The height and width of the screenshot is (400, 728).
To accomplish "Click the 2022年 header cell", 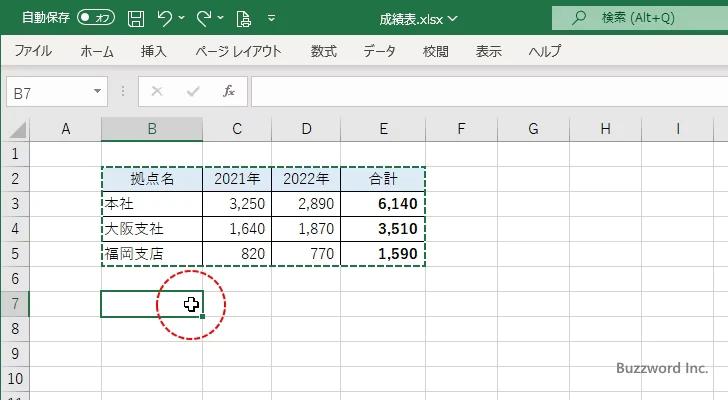I will coord(306,179).
